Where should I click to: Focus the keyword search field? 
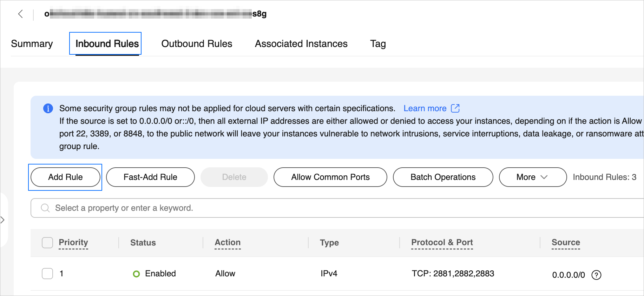click(316, 208)
